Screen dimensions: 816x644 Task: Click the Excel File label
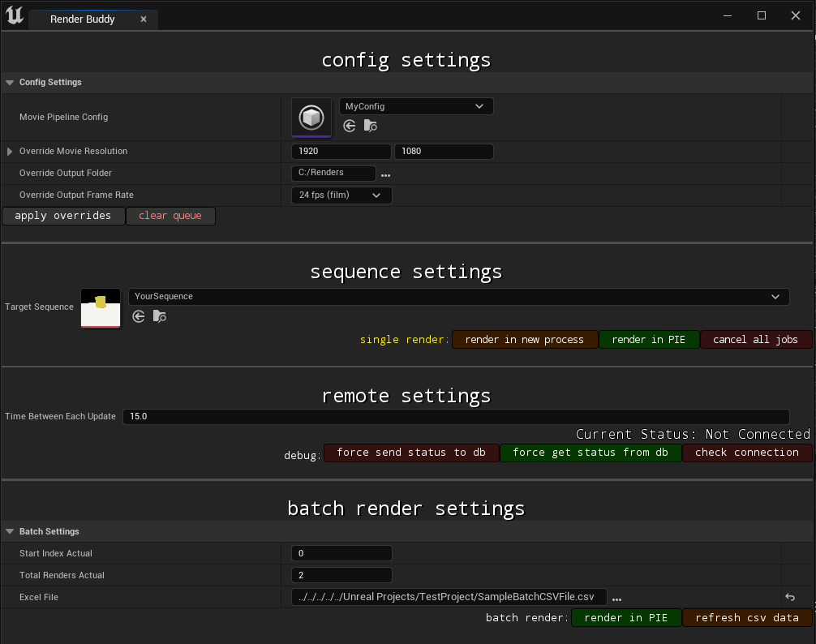click(38, 598)
